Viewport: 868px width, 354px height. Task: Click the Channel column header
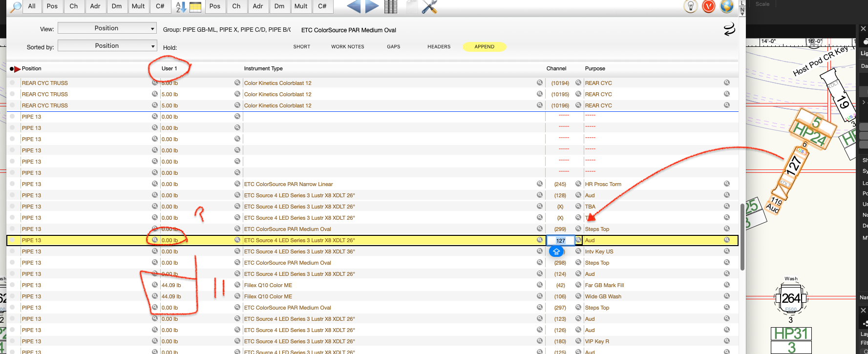(x=556, y=68)
